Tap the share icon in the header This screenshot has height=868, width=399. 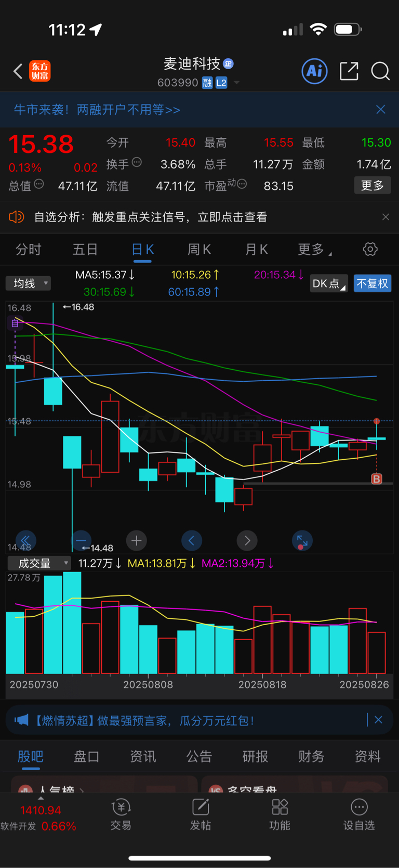point(349,71)
